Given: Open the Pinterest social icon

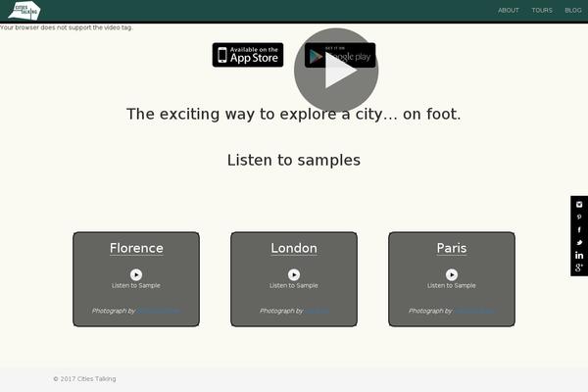Looking at the screenshot, I should (579, 217).
